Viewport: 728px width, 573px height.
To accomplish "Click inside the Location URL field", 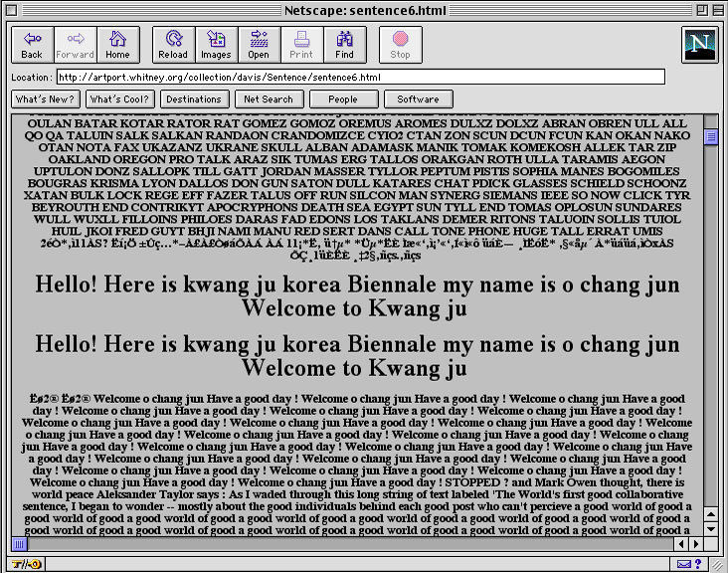I will [x=361, y=77].
